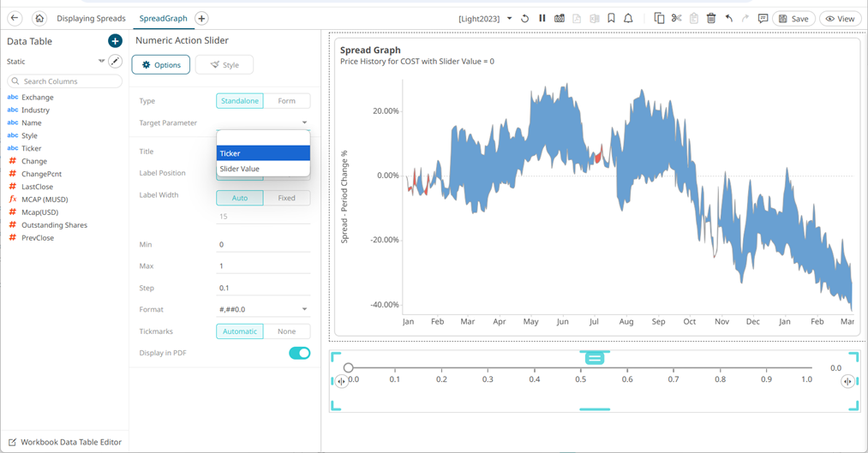
Task: Click the bookmark icon in toolbar
Action: [611, 18]
